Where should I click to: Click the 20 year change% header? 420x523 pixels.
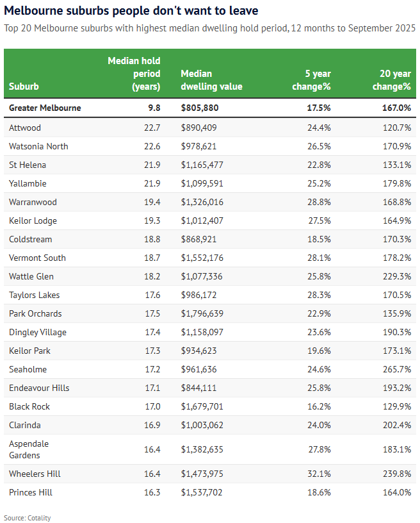391,80
